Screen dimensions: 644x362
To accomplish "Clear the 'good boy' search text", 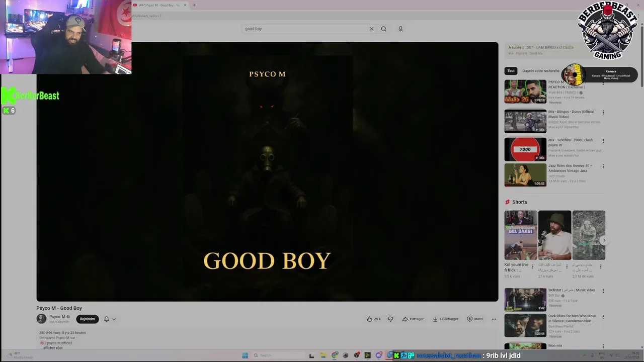I will 371,29.
